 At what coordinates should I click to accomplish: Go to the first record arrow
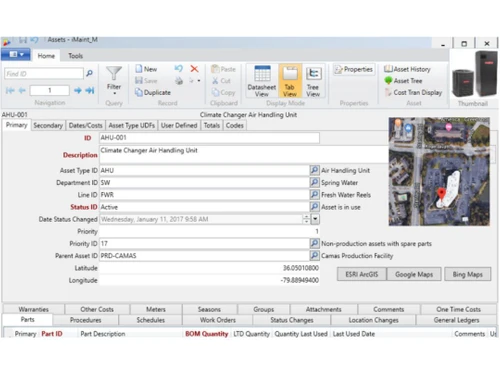(10, 90)
